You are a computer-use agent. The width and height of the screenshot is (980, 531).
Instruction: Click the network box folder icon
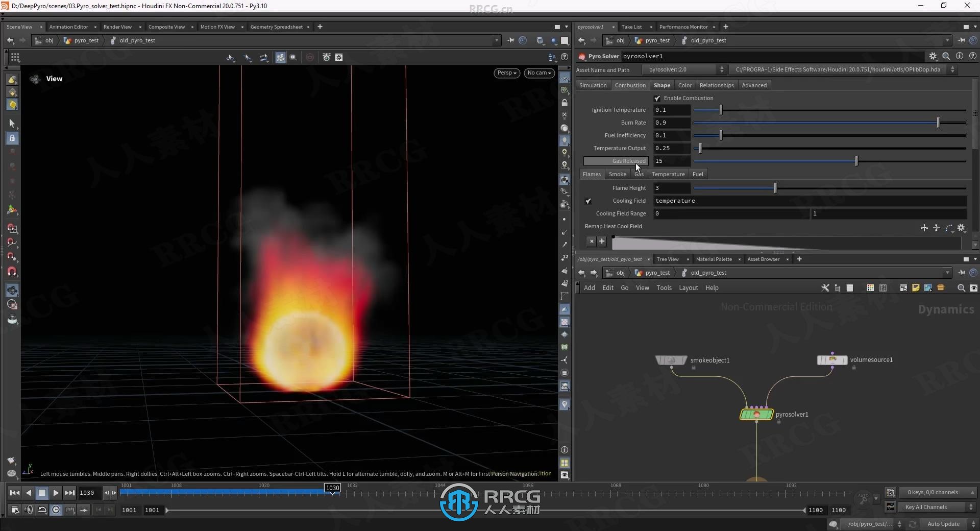[x=941, y=288]
